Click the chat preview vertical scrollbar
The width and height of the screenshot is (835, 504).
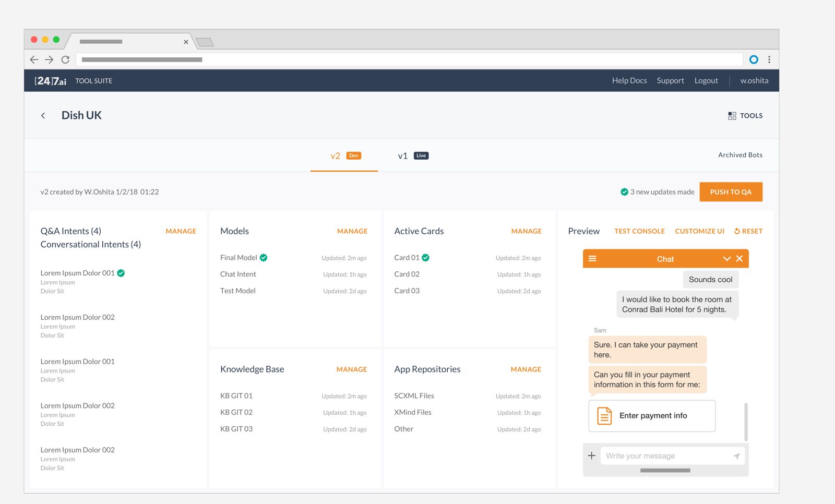tap(746, 422)
